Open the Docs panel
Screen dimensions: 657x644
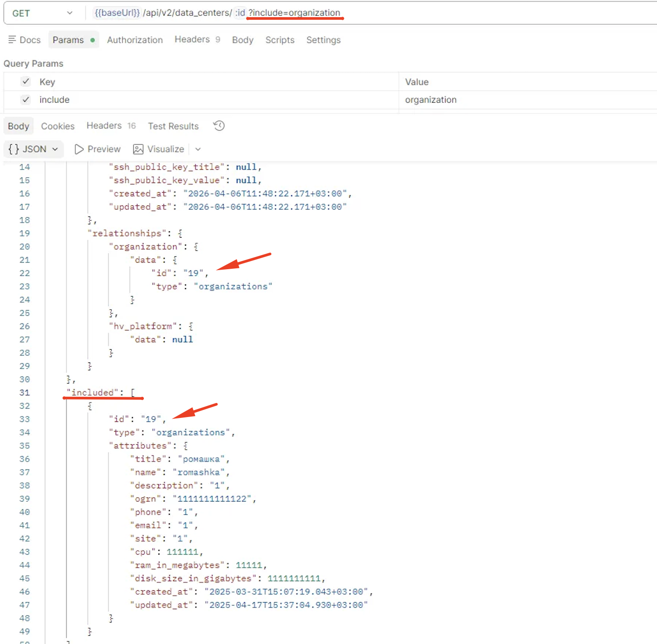tap(24, 40)
